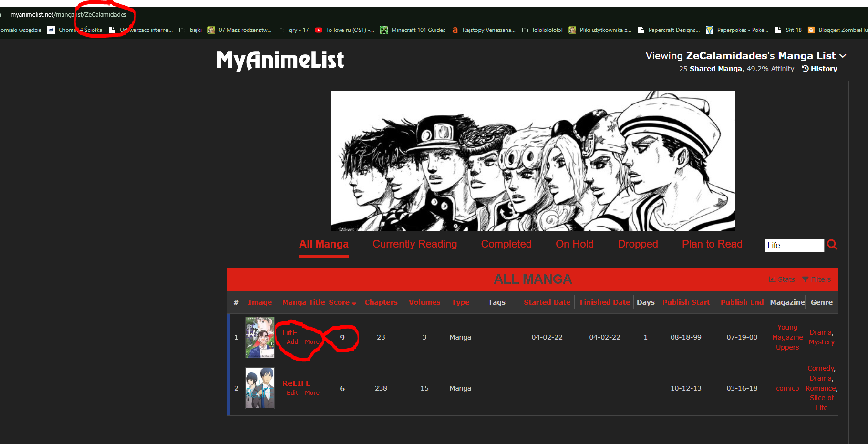
Task: Open the Young Magazine Uppers link
Action: click(787, 337)
